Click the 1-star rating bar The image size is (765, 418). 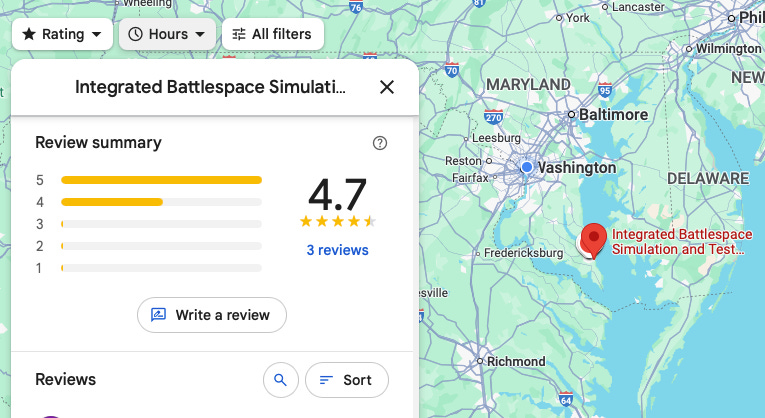(x=161, y=268)
